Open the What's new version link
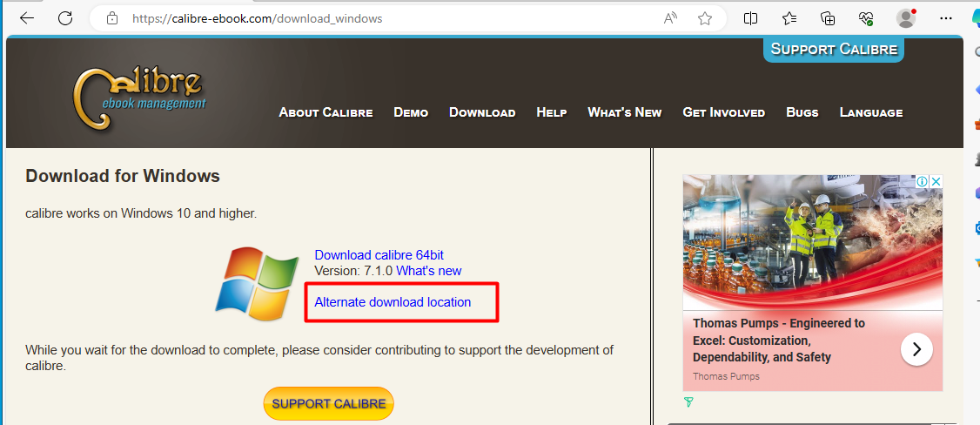 pyautogui.click(x=429, y=271)
